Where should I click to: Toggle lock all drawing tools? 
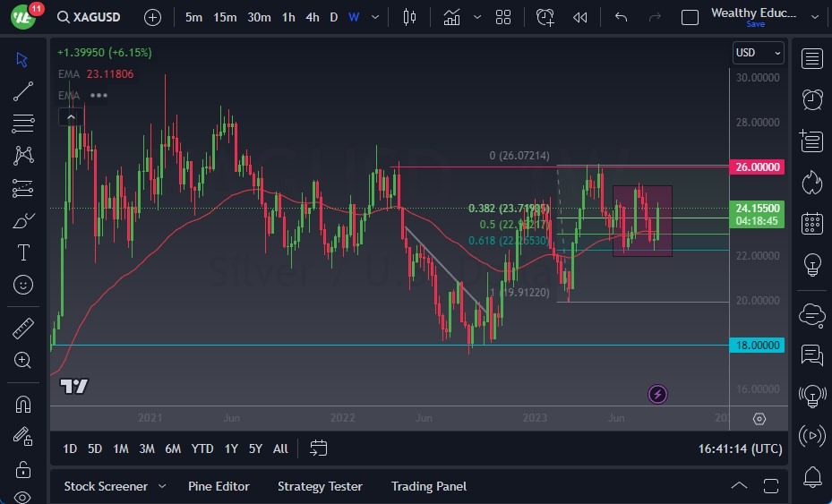[x=23, y=469]
